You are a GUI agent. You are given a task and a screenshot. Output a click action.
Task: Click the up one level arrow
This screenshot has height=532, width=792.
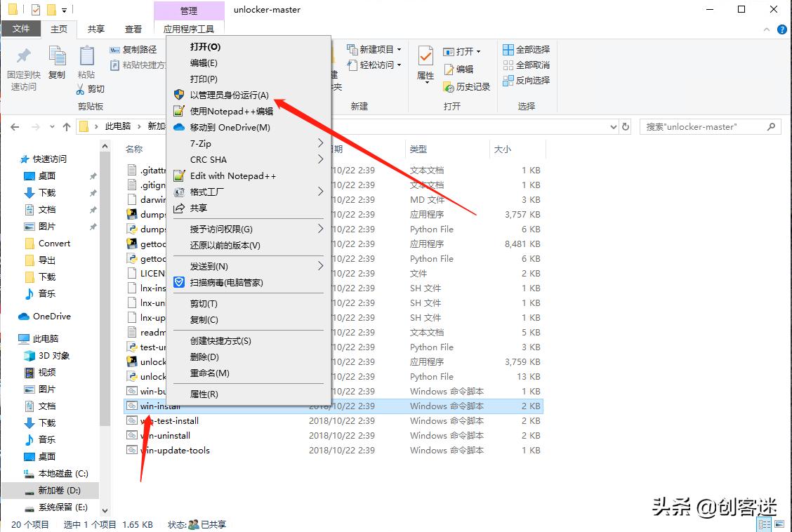[x=66, y=126]
